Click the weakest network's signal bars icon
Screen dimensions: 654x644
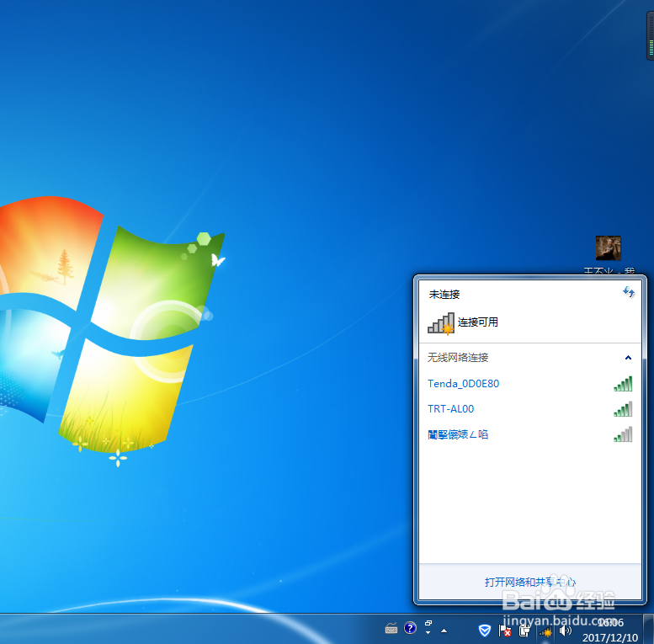[x=623, y=434]
